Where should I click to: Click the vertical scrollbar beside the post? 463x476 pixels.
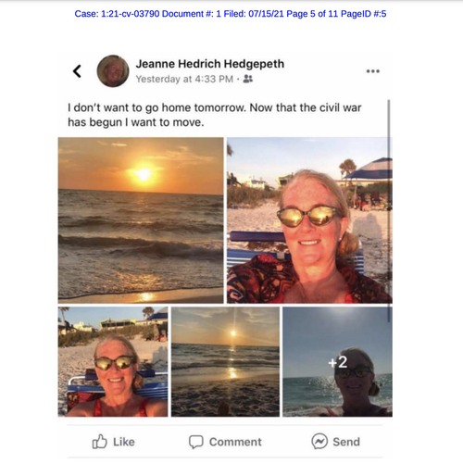click(389, 211)
